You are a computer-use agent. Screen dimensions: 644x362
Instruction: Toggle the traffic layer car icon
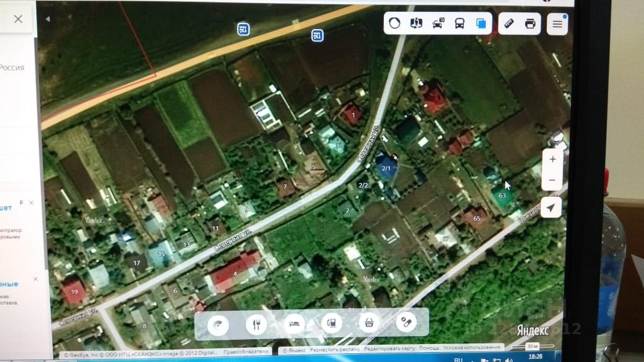point(438,24)
